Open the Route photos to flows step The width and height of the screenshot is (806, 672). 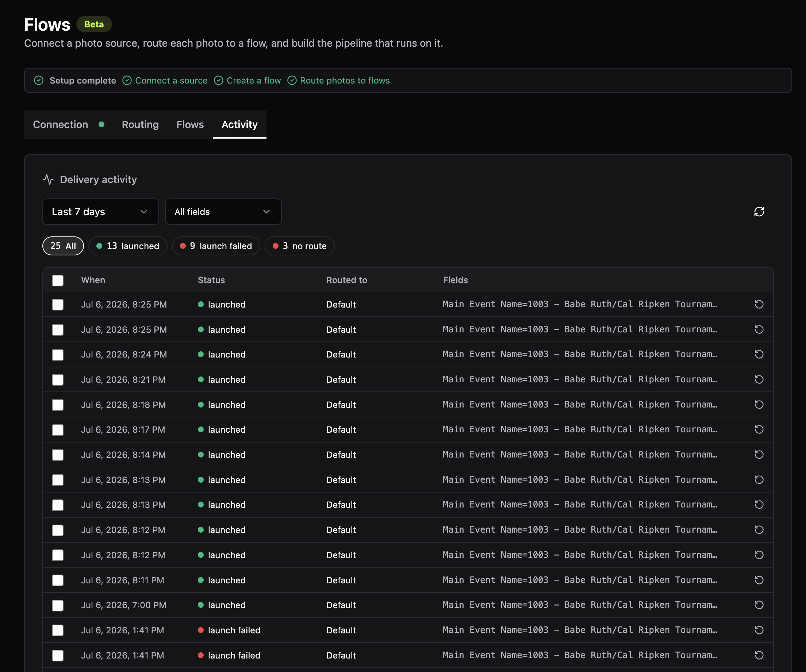[338, 81]
